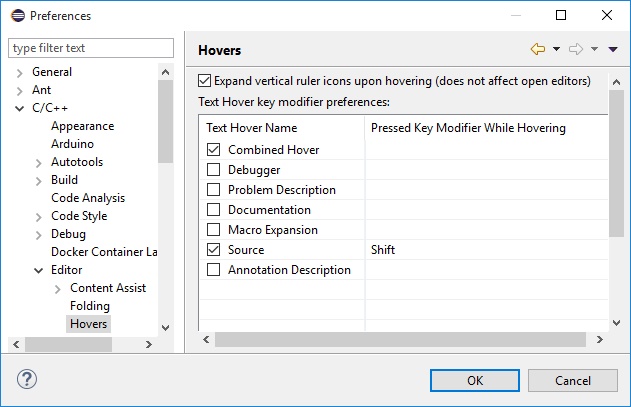The width and height of the screenshot is (631, 407).
Task: Confirm with the OK button
Action: pyautogui.click(x=475, y=380)
